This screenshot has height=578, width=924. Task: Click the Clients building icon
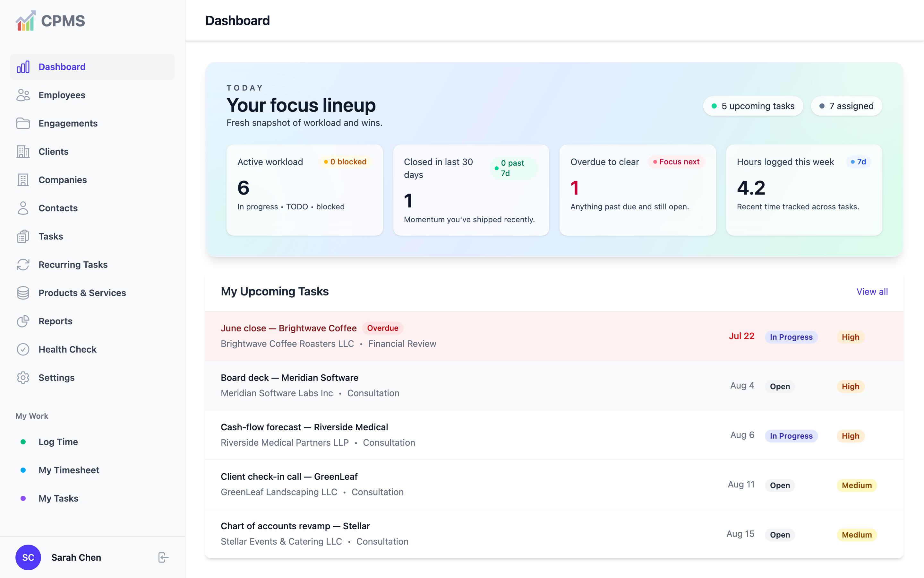click(x=23, y=152)
